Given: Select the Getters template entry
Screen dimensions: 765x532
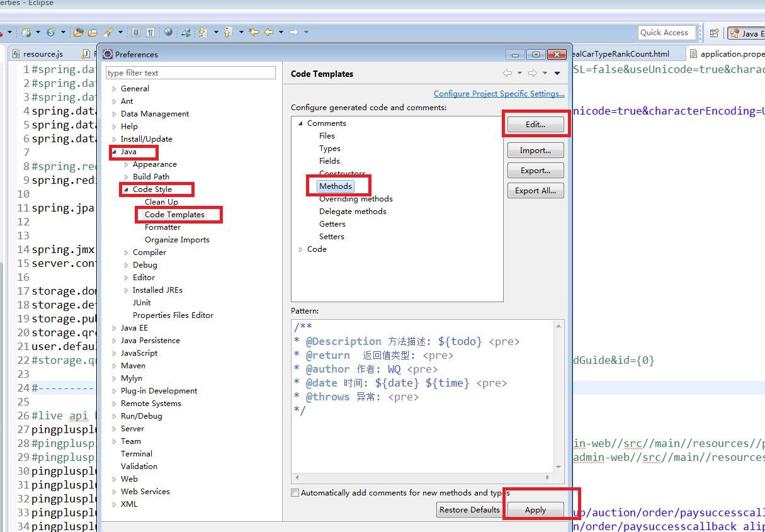Looking at the screenshot, I should point(332,224).
